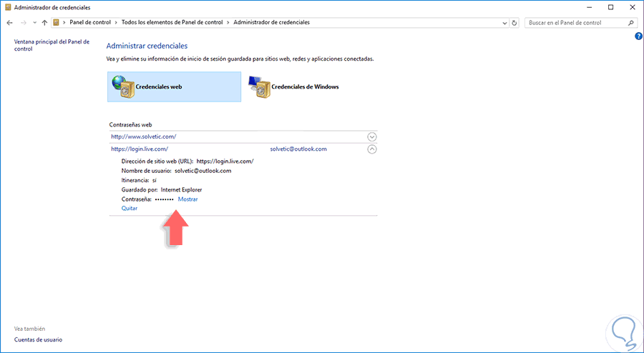Image resolution: width=644 pixels, height=353 pixels.
Task: Select Credenciales web tab
Action: tap(174, 86)
